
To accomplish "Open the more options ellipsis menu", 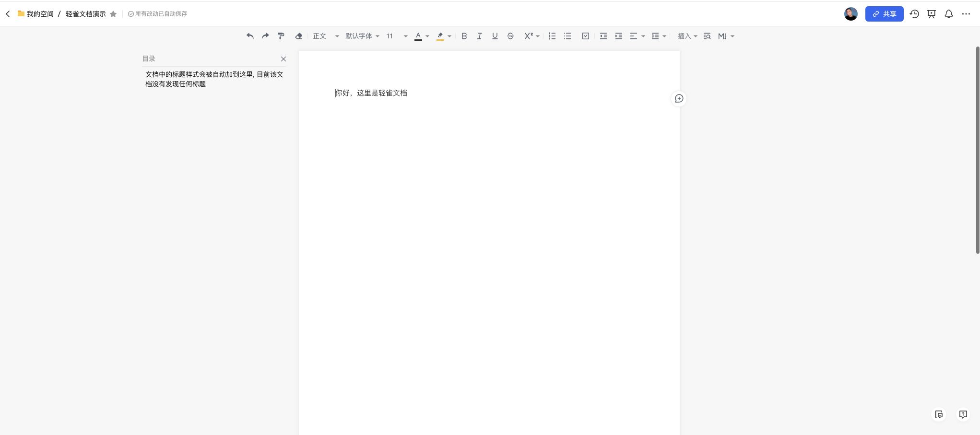I will 966,14.
